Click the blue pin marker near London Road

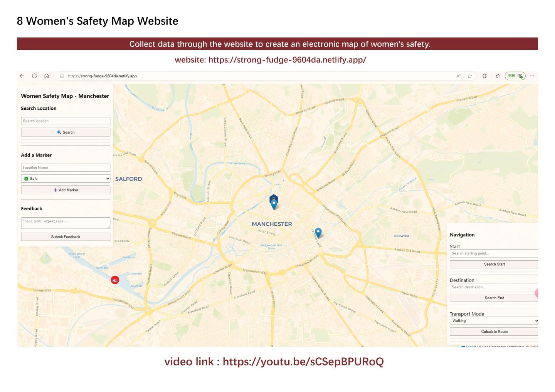[x=318, y=233]
